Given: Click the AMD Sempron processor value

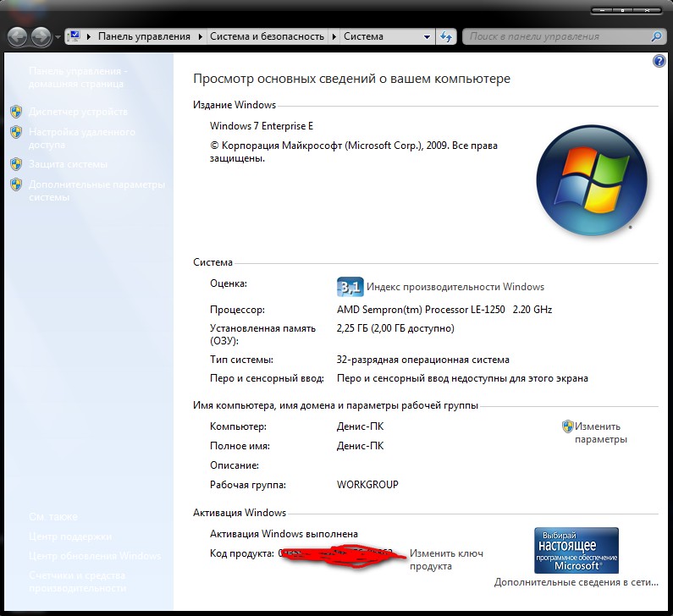Looking at the screenshot, I should pos(444,310).
